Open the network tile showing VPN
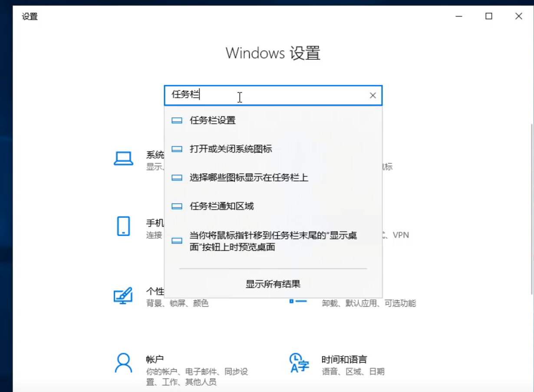534x392 pixels. [395, 235]
